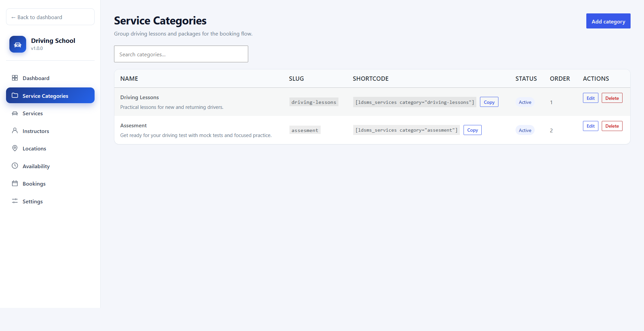Click the v1.0.0 version label
Screen dimensions: 644x331
tap(37, 48)
